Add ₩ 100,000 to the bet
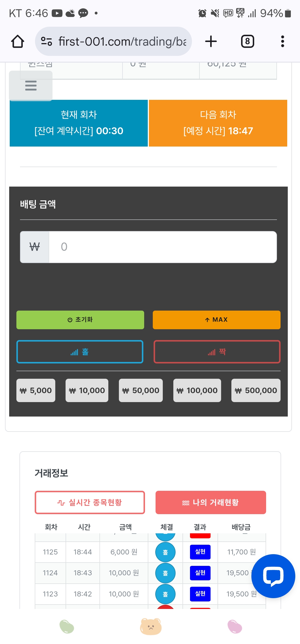 197,390
